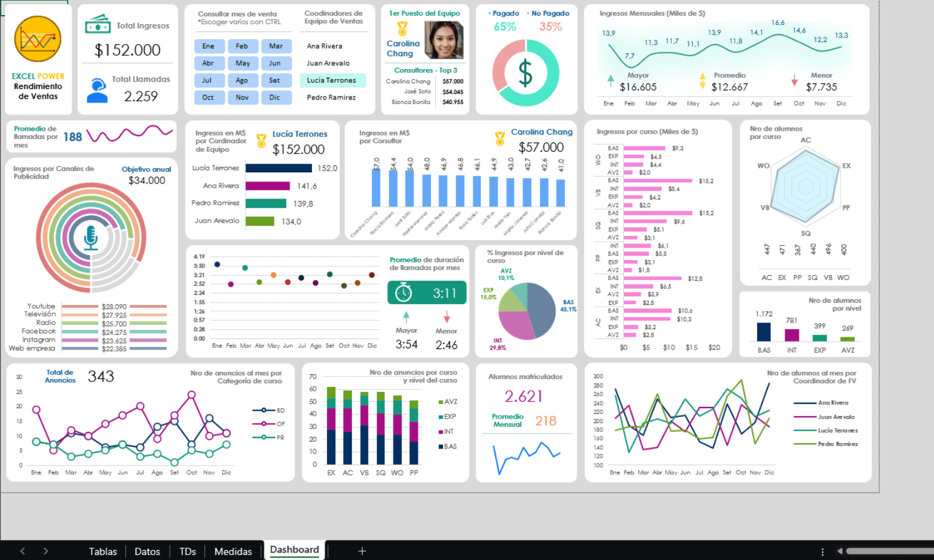Image resolution: width=934 pixels, height=560 pixels.
Task: Choose coordinator Lucía Terrones in slicer
Action: 333,80
